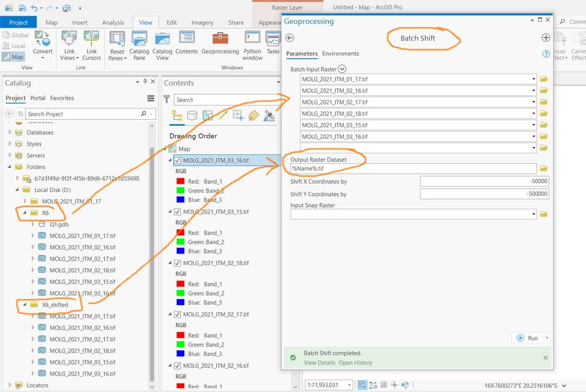Toggle MOLG_2021_ITM_02_18.tif layer visibility
Image resolution: width=586 pixels, height=392 pixels.
177,263
